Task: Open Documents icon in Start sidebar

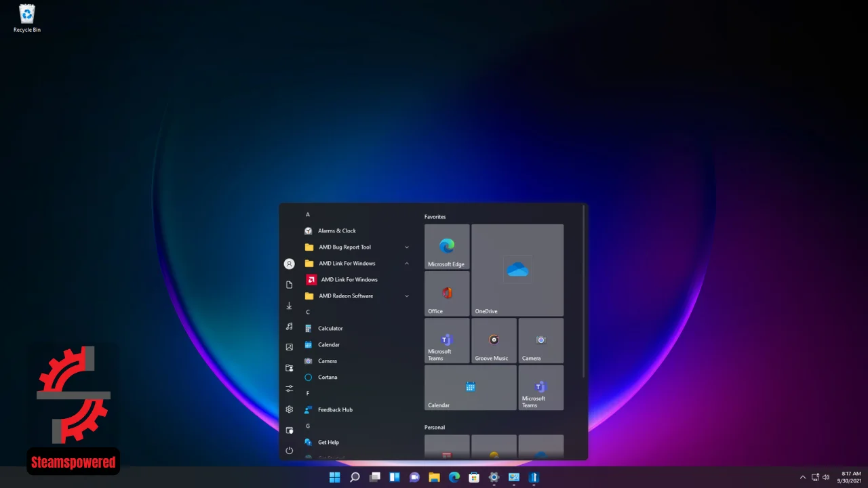Action: [290, 285]
